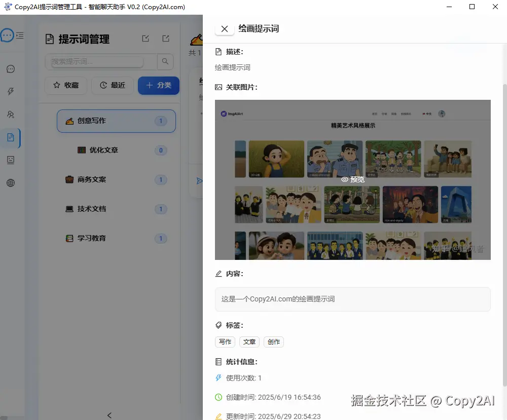Focus the 搜索提示词 search field
507x420 pixels.
pyautogui.click(x=101, y=61)
